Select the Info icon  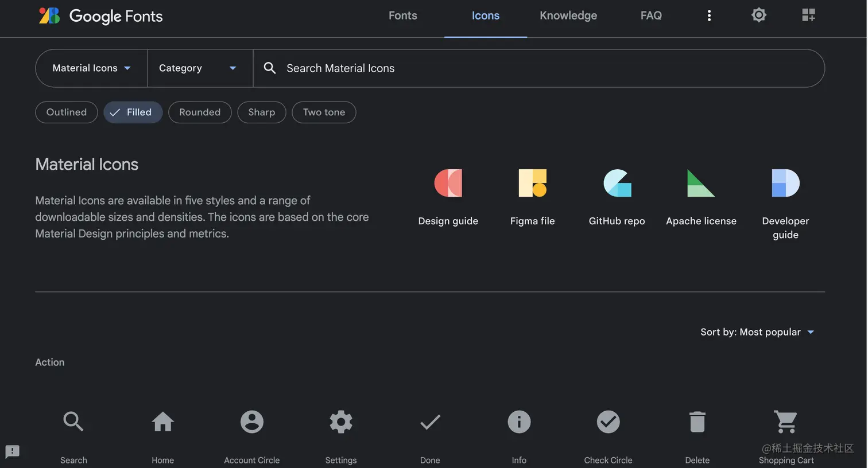519,422
